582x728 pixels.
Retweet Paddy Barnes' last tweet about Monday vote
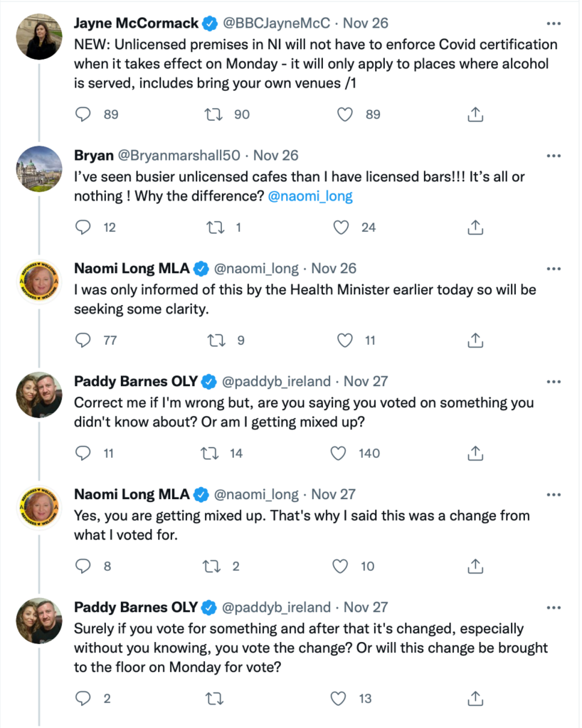(214, 699)
